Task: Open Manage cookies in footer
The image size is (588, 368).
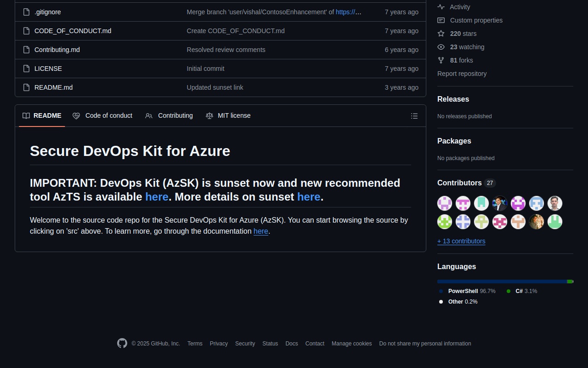Action: (351, 344)
